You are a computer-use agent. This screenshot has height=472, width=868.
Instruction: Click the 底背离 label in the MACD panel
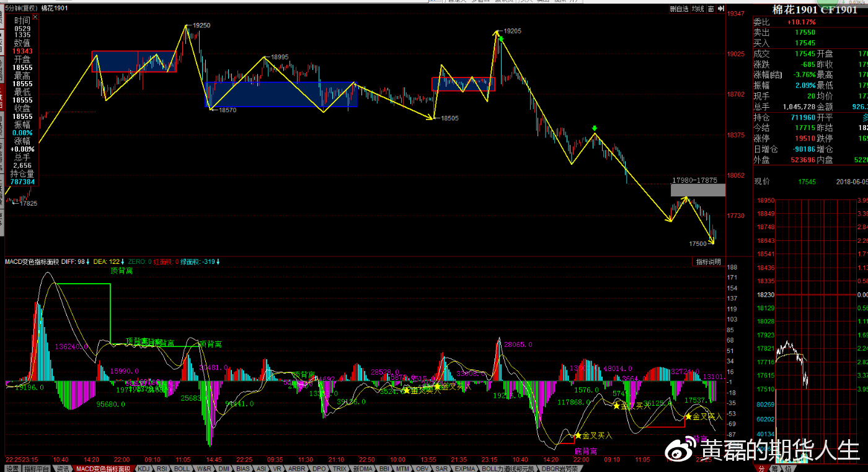point(586,452)
